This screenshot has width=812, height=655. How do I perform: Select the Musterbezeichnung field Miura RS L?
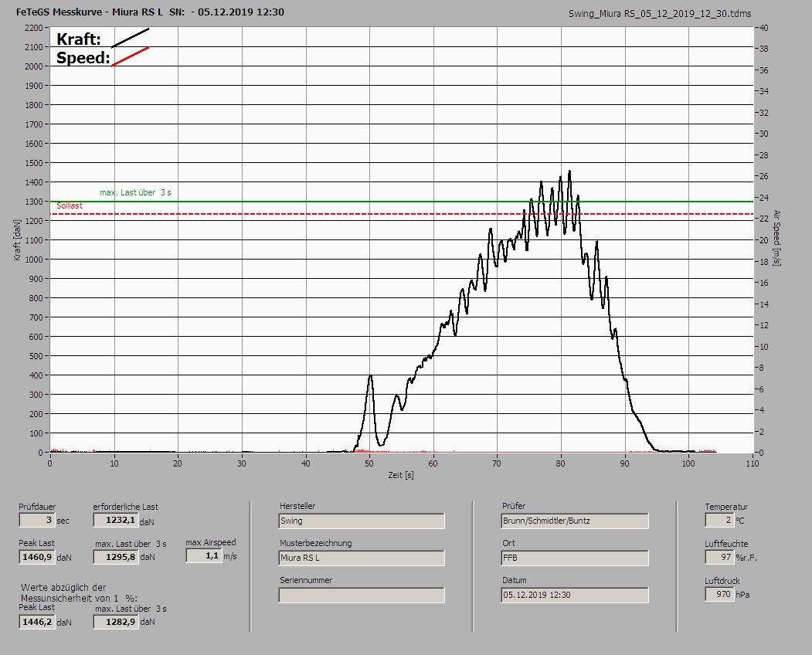[x=362, y=558]
